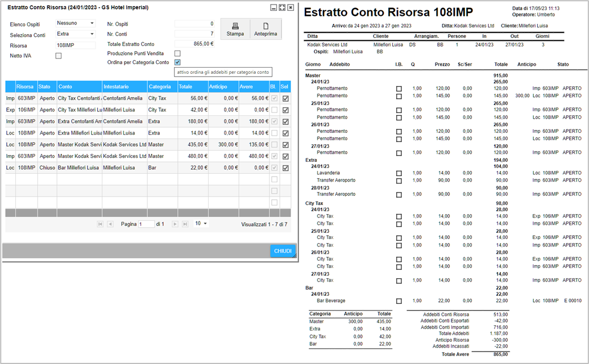589x364 pixels.
Task: Toggle Bl. checkbox for Extra Millefiori Luisa row
Action: (275, 133)
